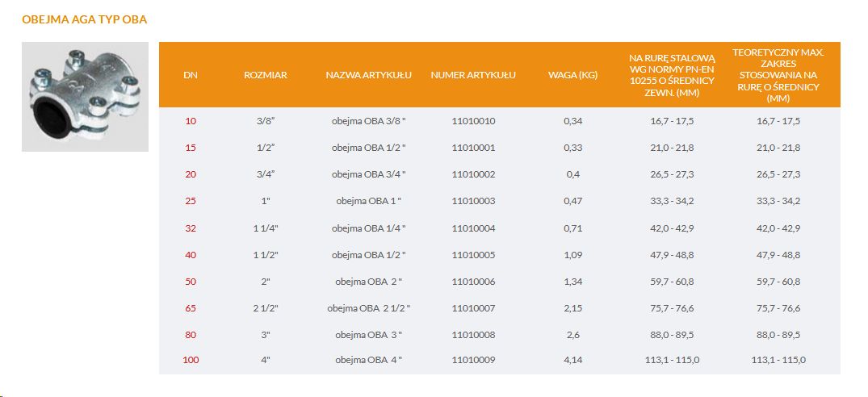Select DN value 20
868x397 pixels.
191,174
